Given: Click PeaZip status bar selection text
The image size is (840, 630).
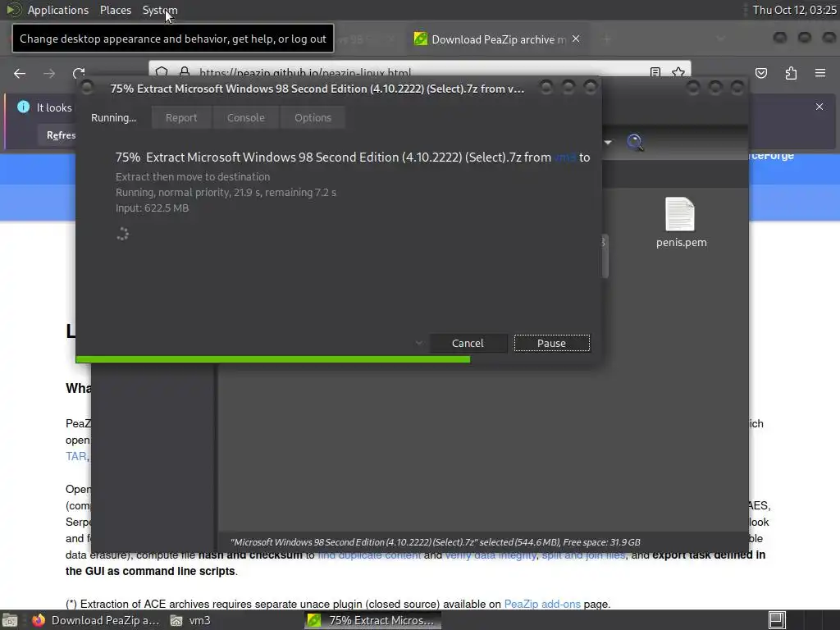Looking at the screenshot, I should coord(435,542).
